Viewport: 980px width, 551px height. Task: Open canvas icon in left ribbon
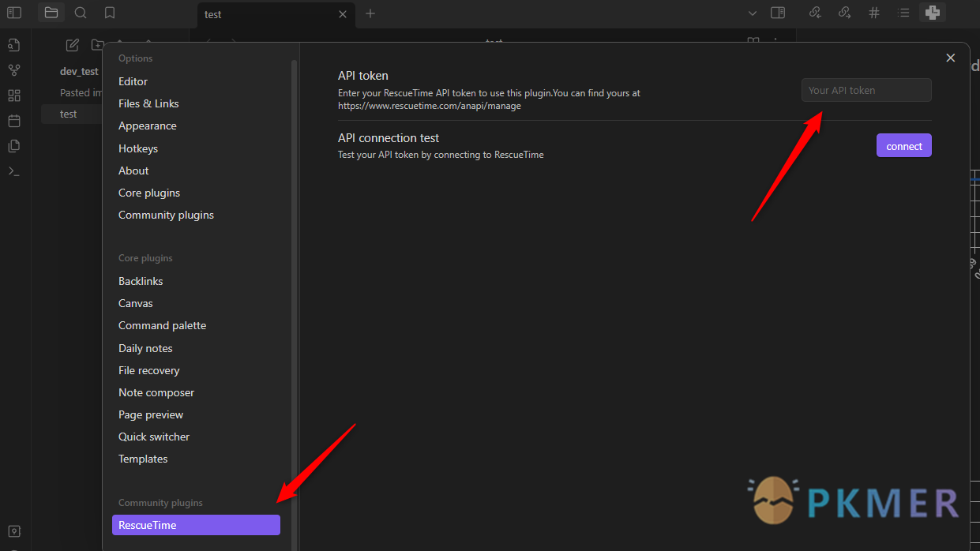coord(13,96)
